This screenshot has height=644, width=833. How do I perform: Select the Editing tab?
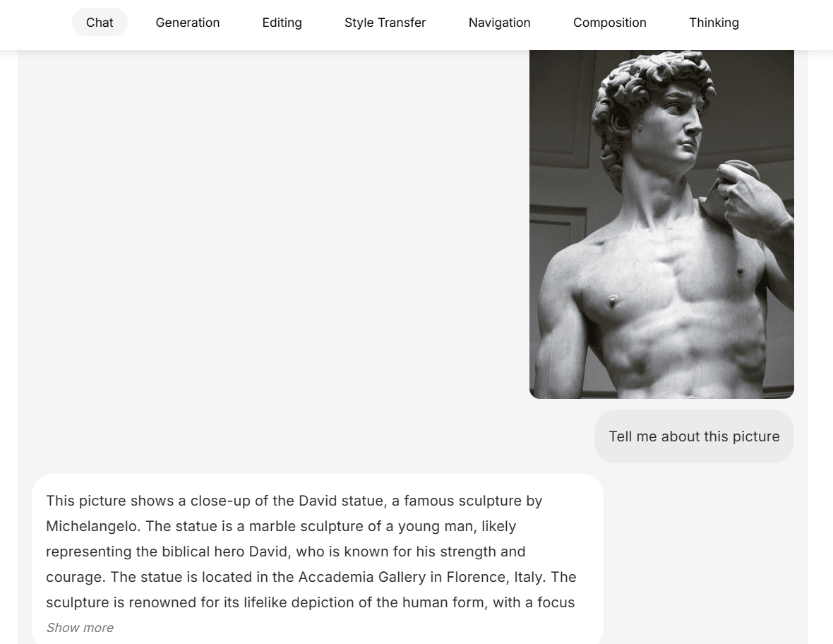click(x=282, y=23)
